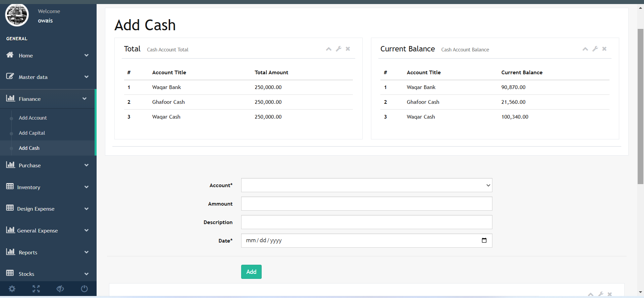Focus the Description text field

366,222
